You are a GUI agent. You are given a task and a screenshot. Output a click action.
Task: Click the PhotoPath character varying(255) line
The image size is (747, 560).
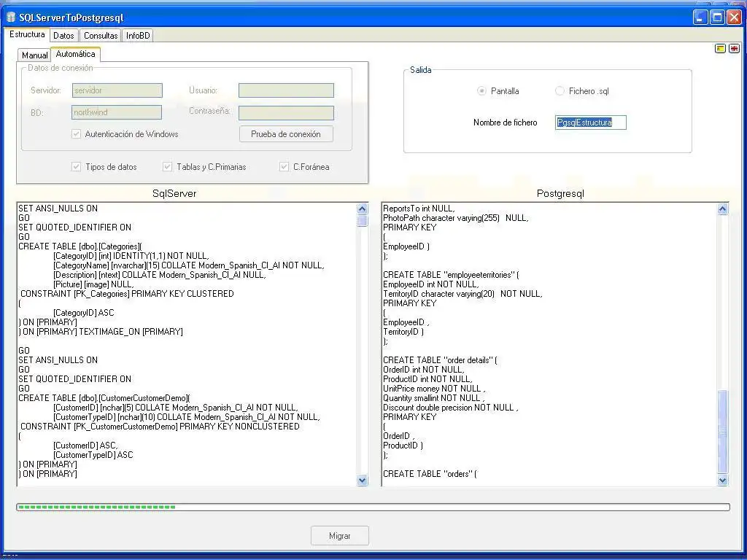456,218
